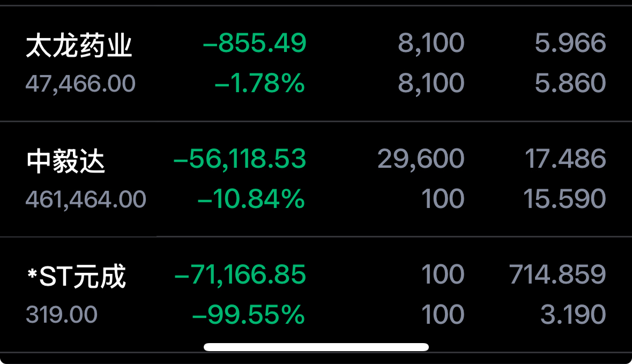Image resolution: width=632 pixels, height=364 pixels.
Task: Tap the 5.860 current price
Action: tap(570, 83)
